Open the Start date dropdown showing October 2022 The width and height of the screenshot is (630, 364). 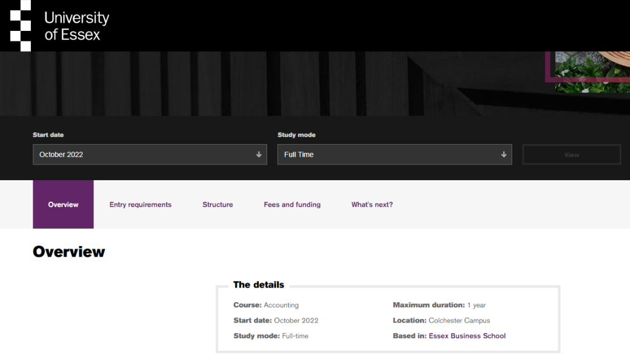[149, 155]
